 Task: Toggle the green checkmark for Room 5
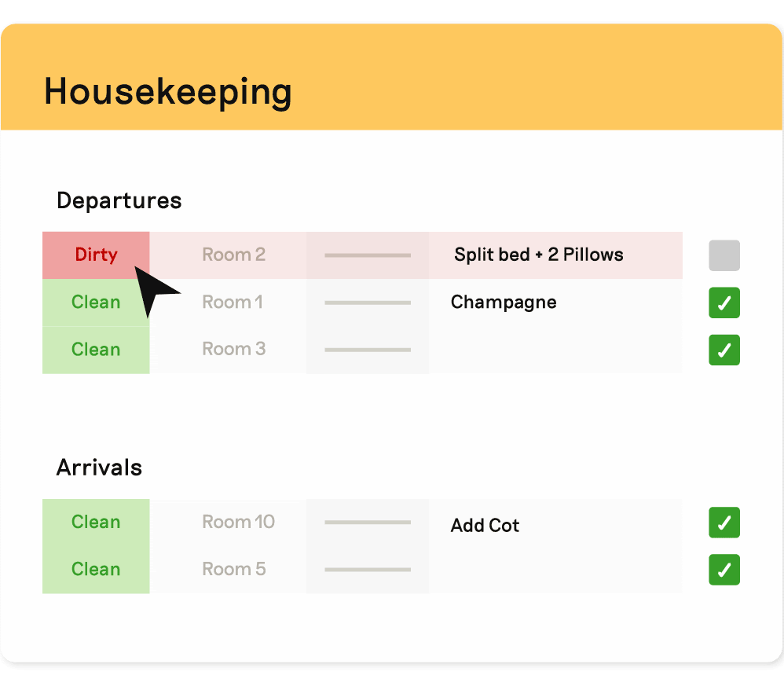pyautogui.click(x=724, y=570)
